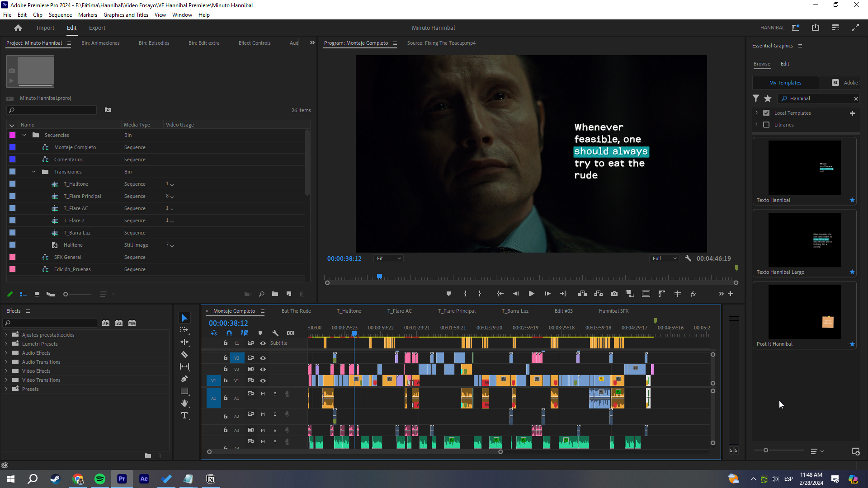Open the Import workspace
Screen dimensions: 868x488
point(45,28)
